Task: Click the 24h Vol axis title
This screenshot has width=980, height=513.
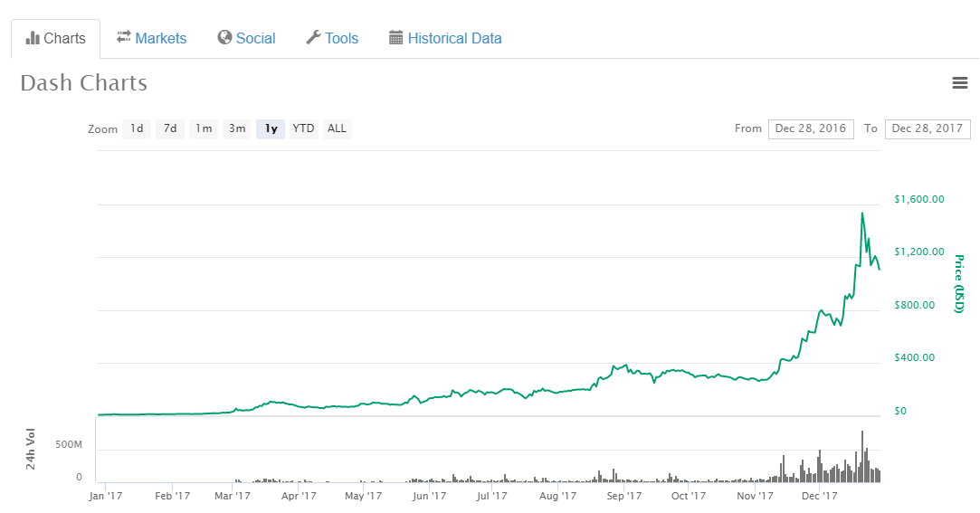Action: tap(30, 450)
